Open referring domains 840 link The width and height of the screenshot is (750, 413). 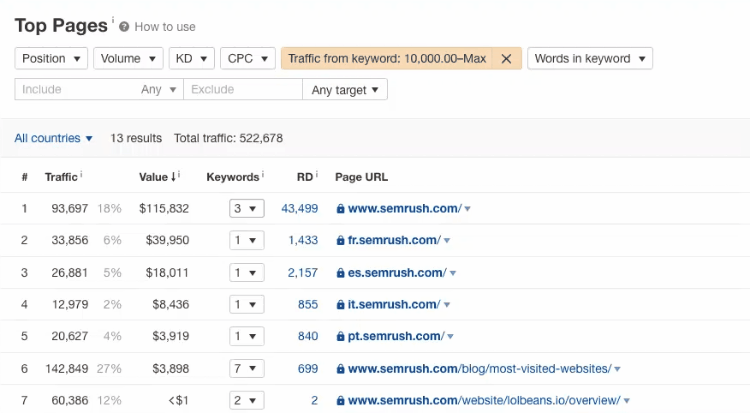(x=308, y=336)
